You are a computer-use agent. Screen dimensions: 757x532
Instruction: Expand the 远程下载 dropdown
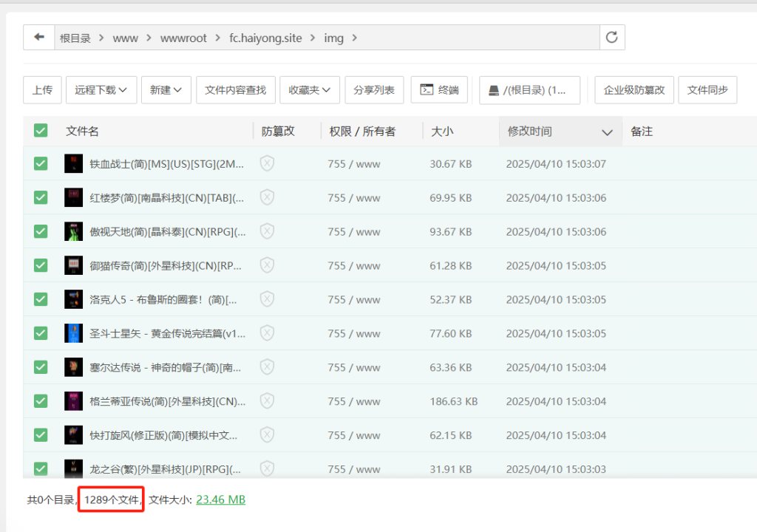pos(101,89)
